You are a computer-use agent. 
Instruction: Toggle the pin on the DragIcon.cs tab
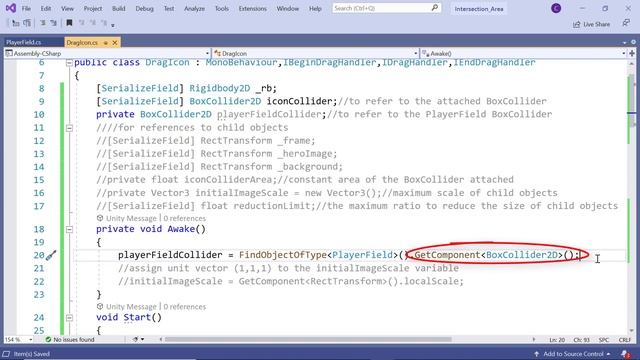pyautogui.click(x=105, y=42)
